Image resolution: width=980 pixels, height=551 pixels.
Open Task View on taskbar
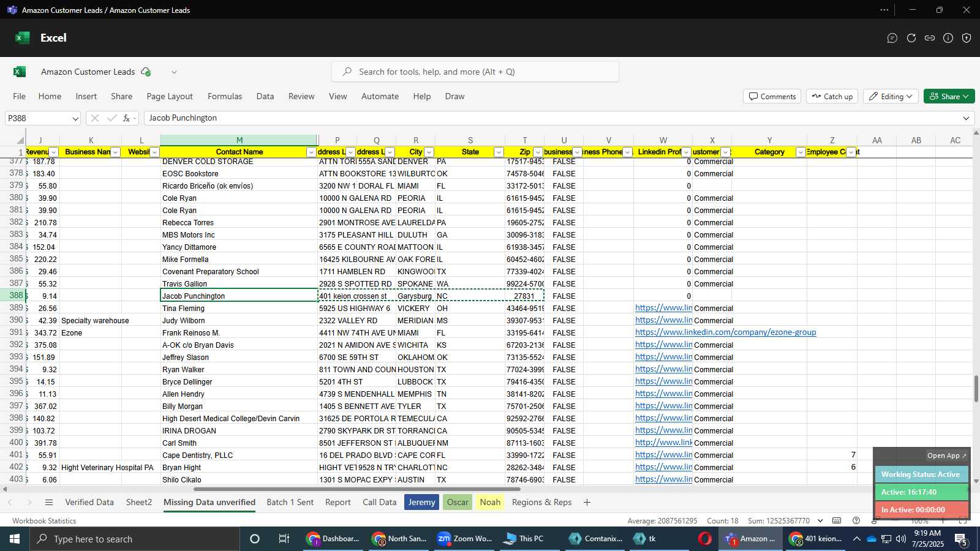[x=284, y=539]
